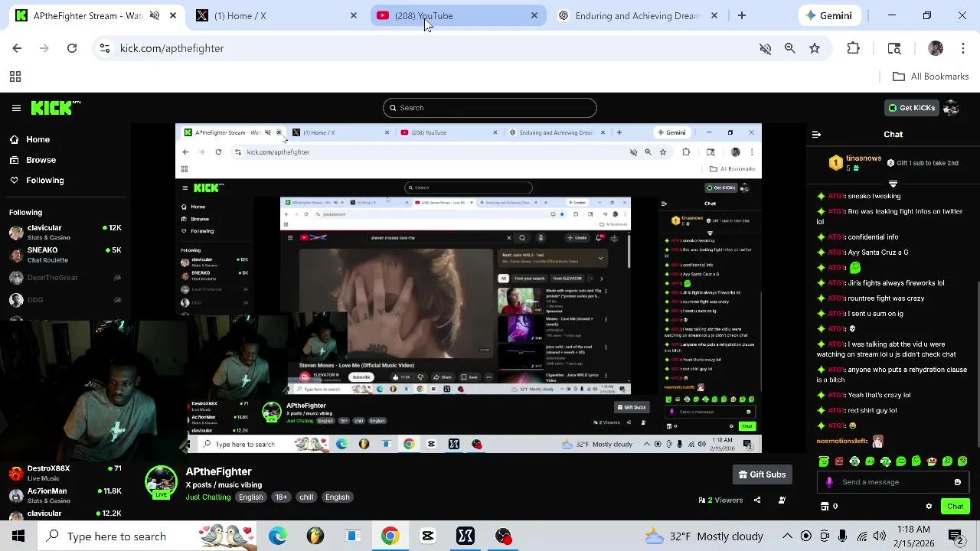Open CapCut from taskbar

428,536
